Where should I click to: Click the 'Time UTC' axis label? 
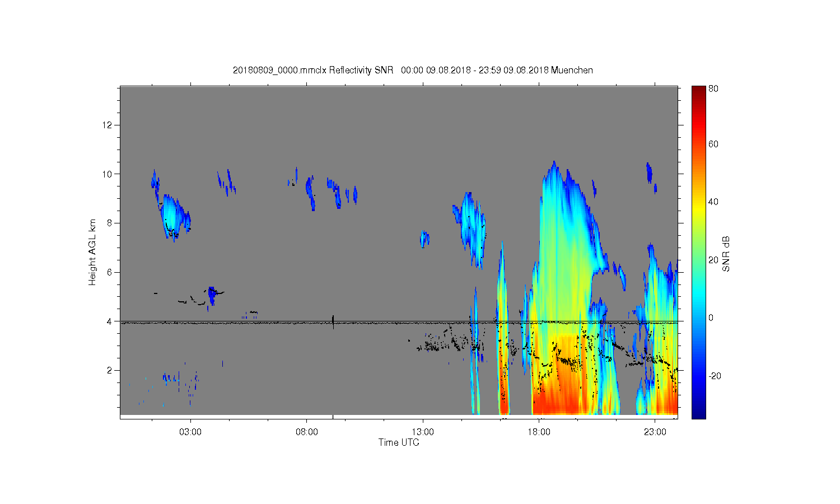click(399, 442)
